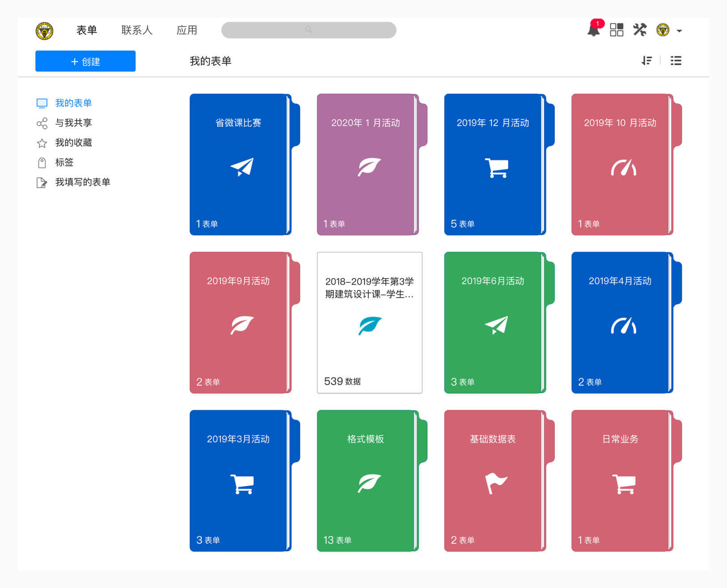Click the leaf icon on 2019年9月活动 folder
This screenshot has height=588, width=727.
[x=242, y=325]
